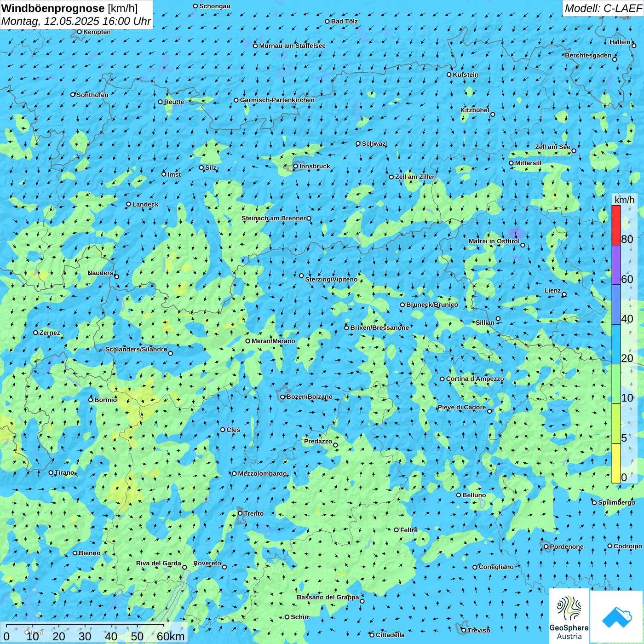Click the Spilimbergo location dot
Image resolution: width=644 pixels, height=644 pixels.
point(594,503)
